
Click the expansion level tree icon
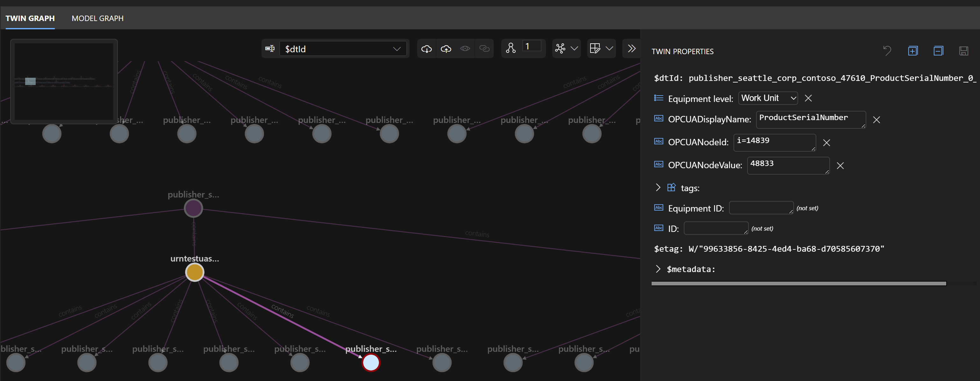click(511, 48)
